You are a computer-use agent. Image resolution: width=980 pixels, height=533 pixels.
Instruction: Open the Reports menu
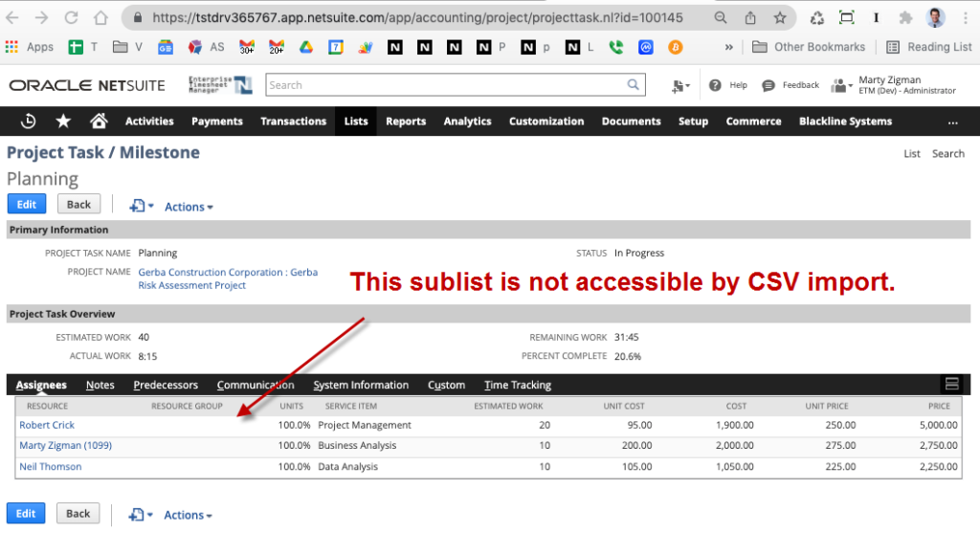pyautogui.click(x=406, y=122)
